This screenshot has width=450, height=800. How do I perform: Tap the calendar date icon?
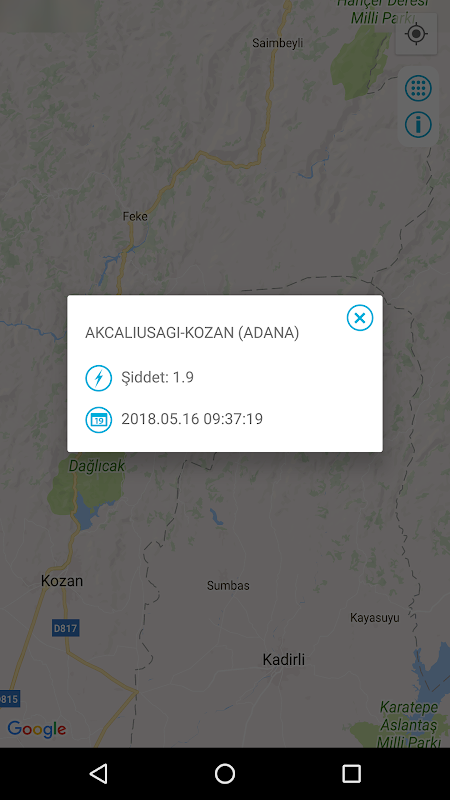click(98, 420)
